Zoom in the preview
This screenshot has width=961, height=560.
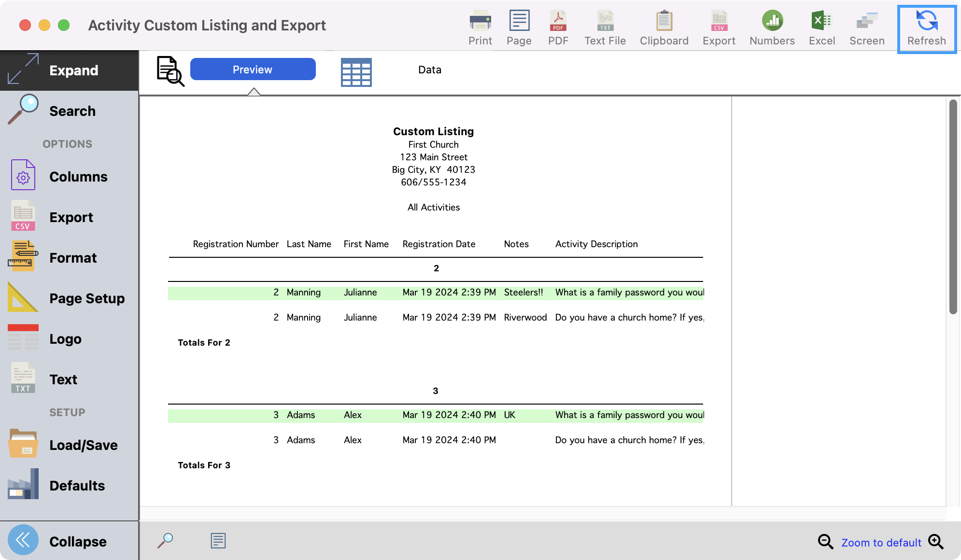(935, 542)
